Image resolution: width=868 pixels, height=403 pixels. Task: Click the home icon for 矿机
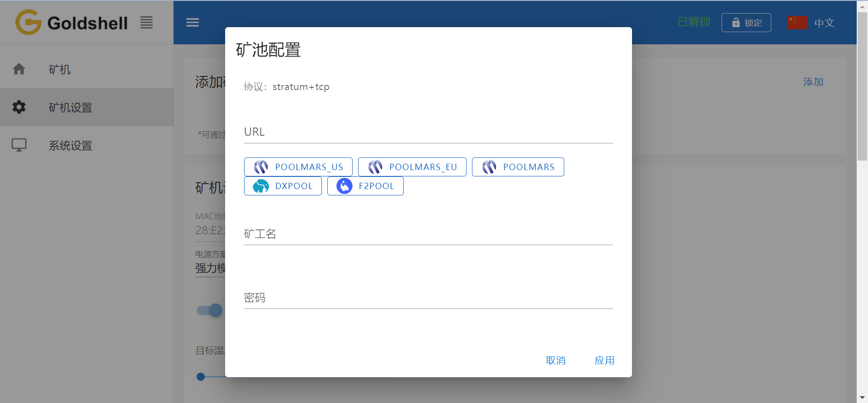[19, 69]
